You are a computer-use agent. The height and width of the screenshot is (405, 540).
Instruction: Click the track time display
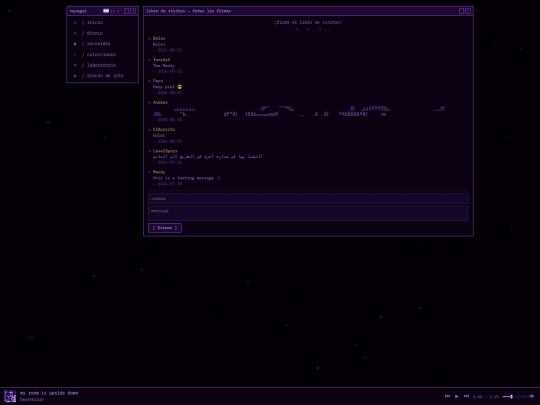coord(486,397)
